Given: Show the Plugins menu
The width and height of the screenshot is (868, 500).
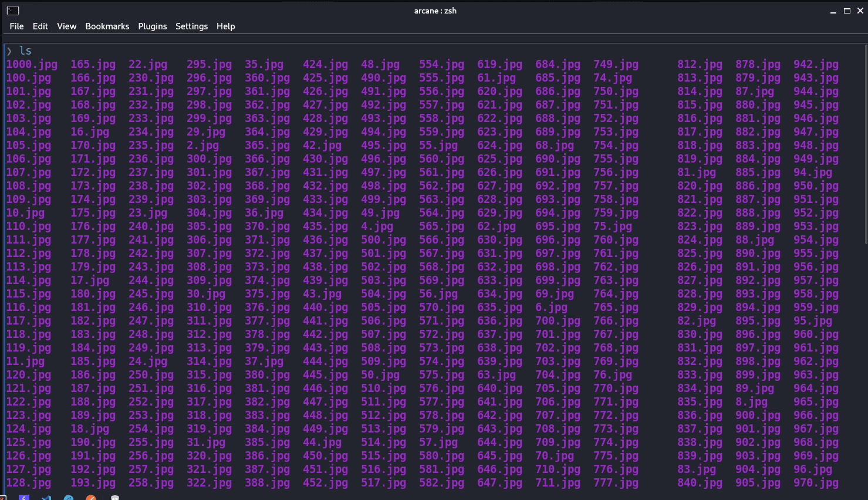Looking at the screenshot, I should (152, 26).
